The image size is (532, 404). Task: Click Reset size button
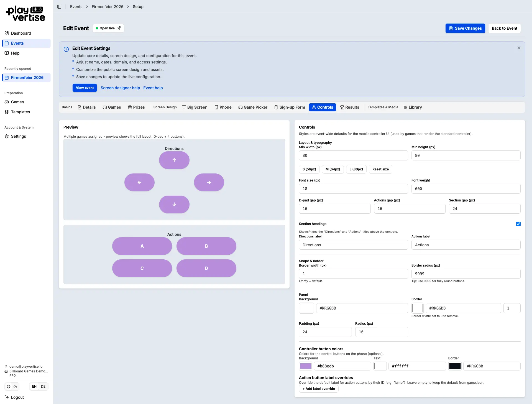[380, 169]
